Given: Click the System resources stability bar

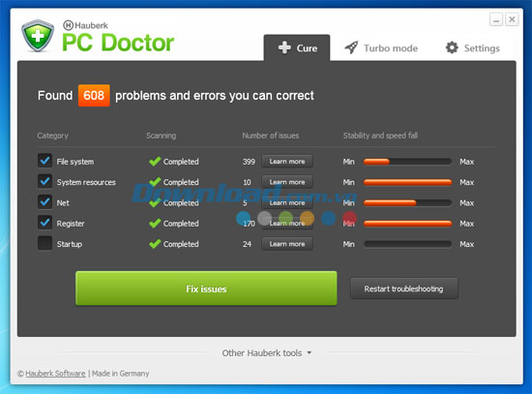Looking at the screenshot, I should click(407, 182).
